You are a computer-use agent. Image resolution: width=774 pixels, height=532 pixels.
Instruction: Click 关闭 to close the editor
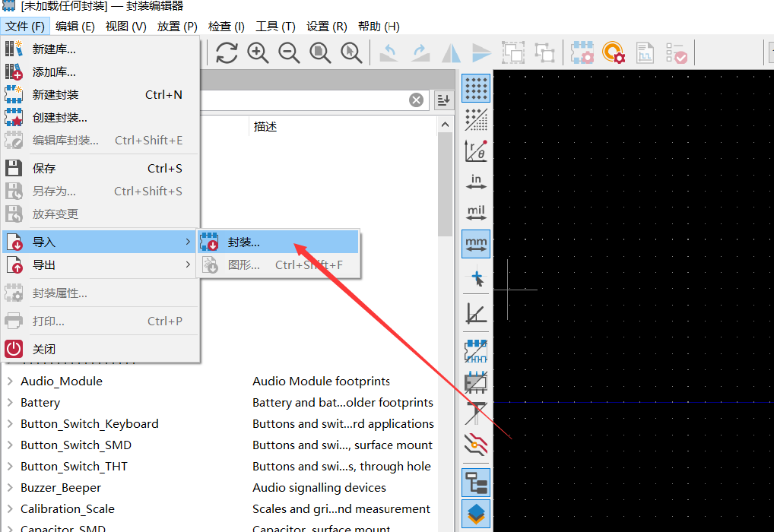pos(44,350)
